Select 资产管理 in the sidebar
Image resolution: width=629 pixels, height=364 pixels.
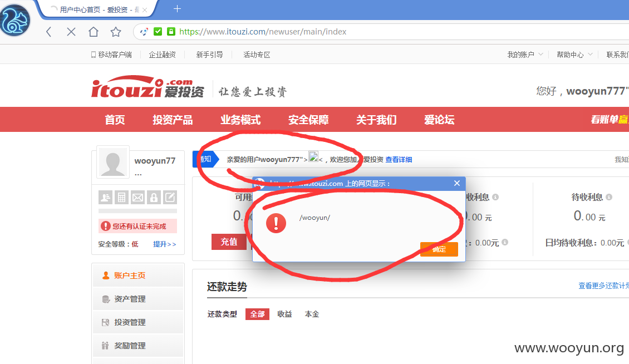pos(138,299)
